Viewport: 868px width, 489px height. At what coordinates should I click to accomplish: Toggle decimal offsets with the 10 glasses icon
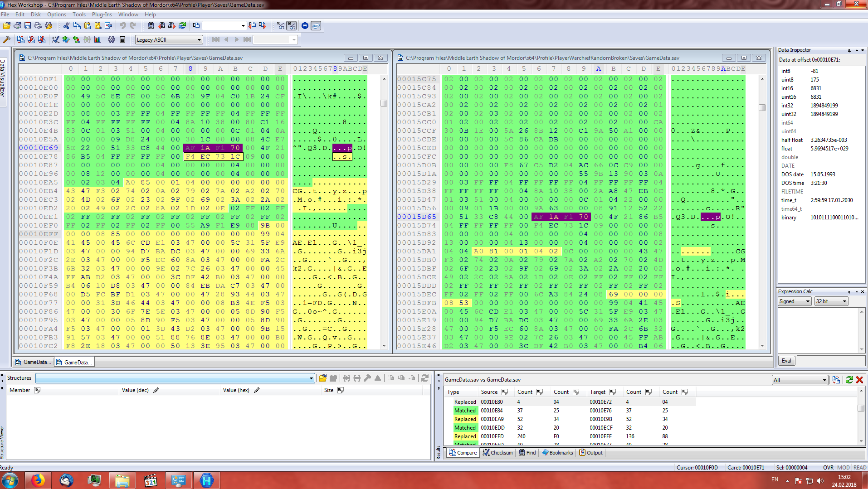click(281, 26)
